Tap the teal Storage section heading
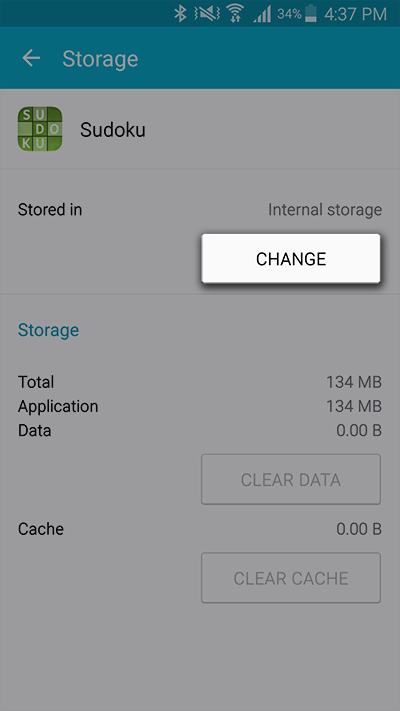This screenshot has height=711, width=400. point(49,330)
